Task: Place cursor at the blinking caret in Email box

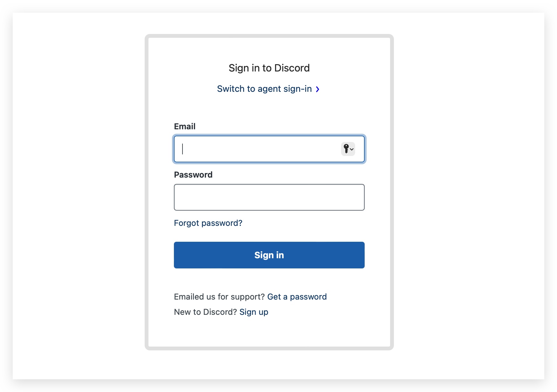Action: click(x=182, y=149)
